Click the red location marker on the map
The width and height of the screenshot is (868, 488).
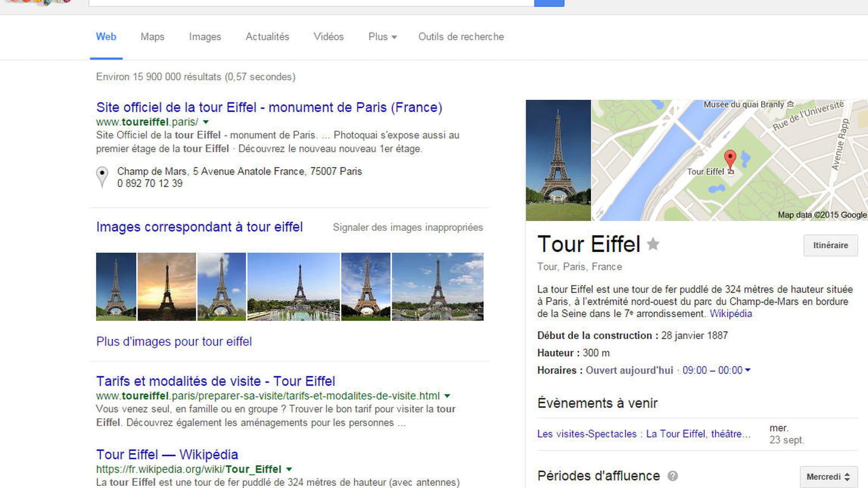(730, 160)
